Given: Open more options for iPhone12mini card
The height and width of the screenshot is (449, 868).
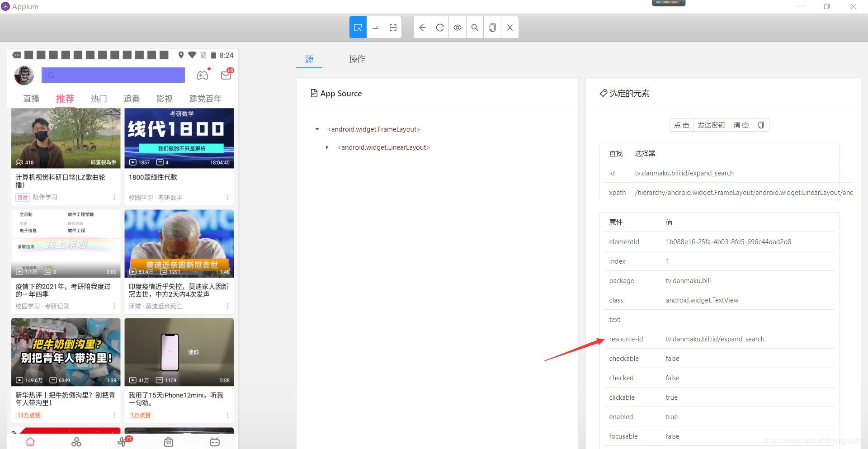Looking at the screenshot, I should pos(227,415).
